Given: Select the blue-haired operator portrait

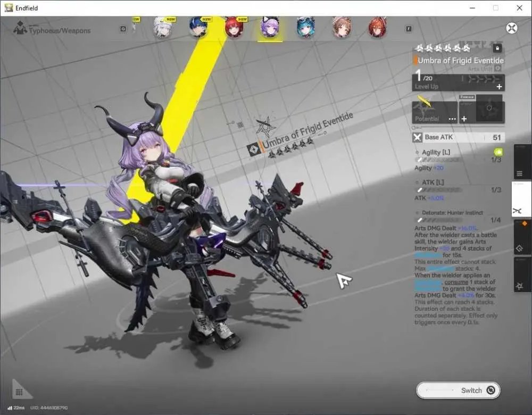Looking at the screenshot, I should (x=199, y=27).
